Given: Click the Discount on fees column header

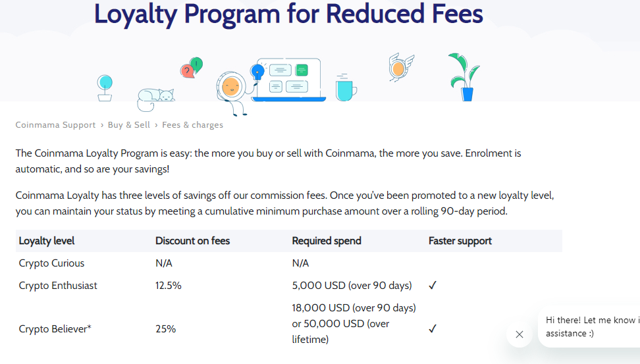Looking at the screenshot, I should (193, 241).
